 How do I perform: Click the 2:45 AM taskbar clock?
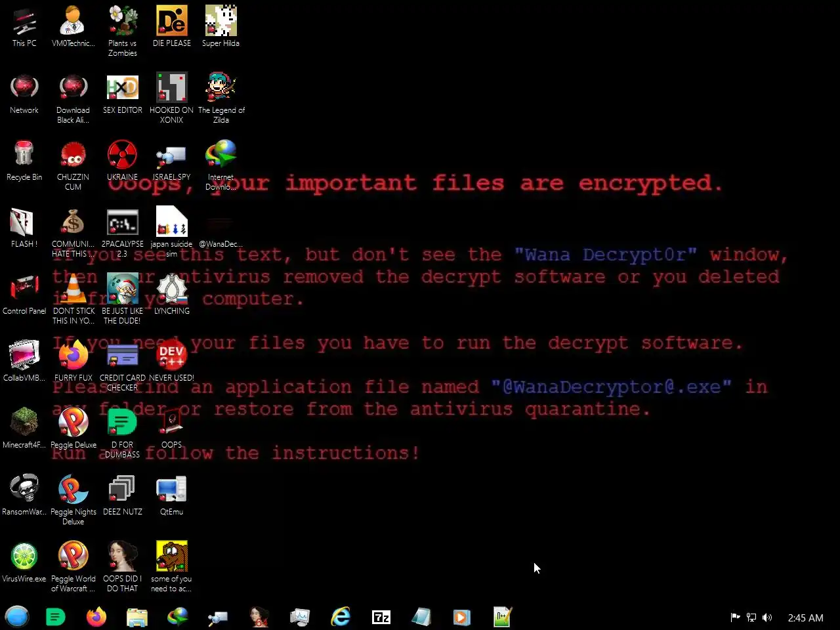(x=805, y=618)
